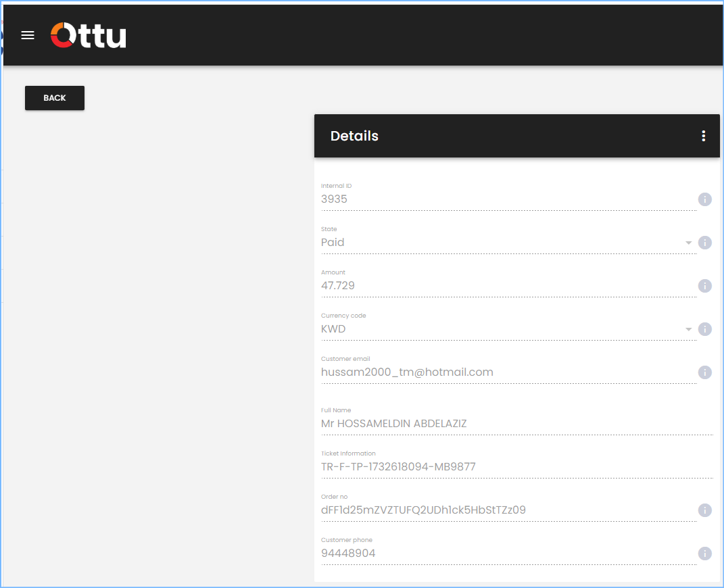Image resolution: width=724 pixels, height=588 pixels.
Task: Expand the Currency code dropdown arrow
Action: pyautogui.click(x=688, y=330)
